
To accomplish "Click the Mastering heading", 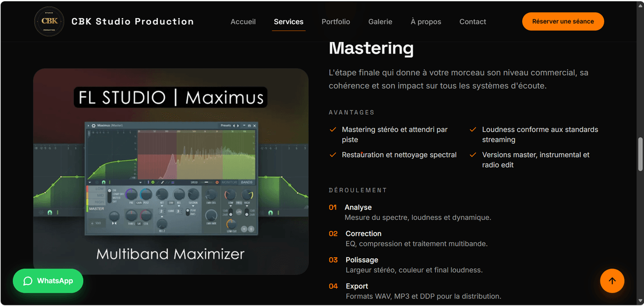I will tap(371, 48).
